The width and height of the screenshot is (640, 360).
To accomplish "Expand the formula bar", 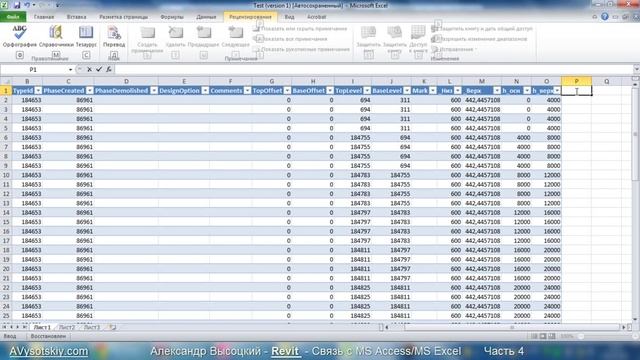I will (x=636, y=69).
